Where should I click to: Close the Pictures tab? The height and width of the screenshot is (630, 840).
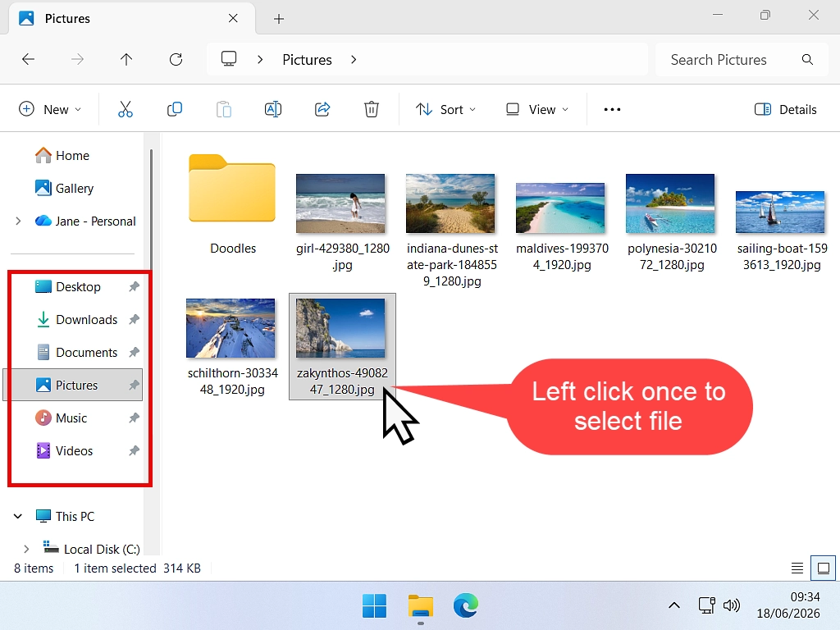(233, 18)
